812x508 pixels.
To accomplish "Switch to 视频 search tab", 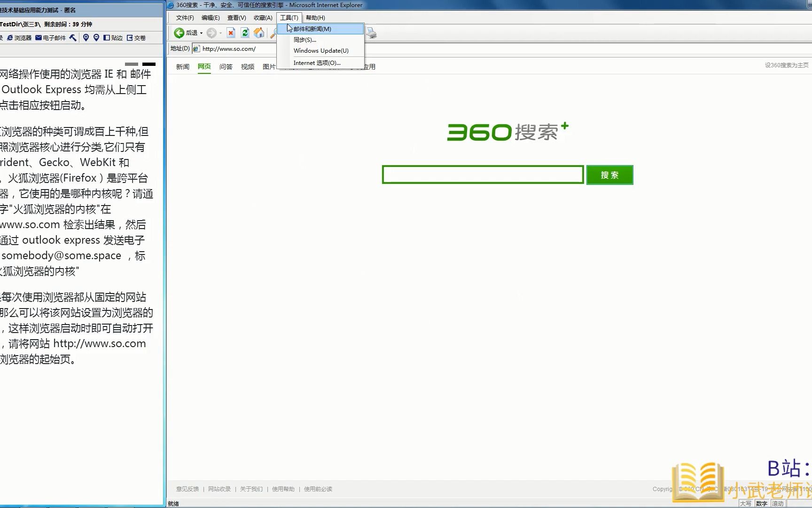I will point(248,67).
